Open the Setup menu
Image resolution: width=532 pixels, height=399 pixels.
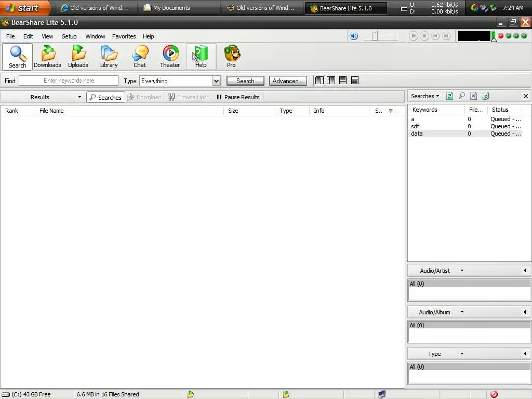click(x=69, y=36)
